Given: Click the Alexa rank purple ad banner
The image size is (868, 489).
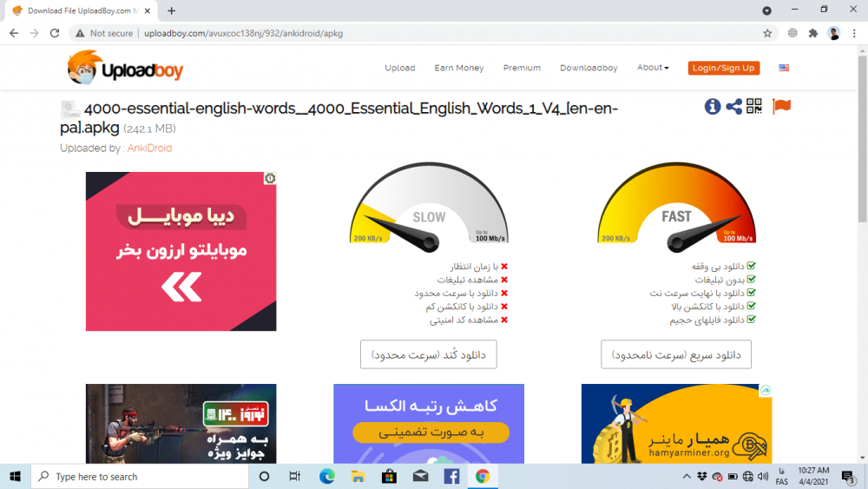Looking at the screenshot, I should pos(429,424).
